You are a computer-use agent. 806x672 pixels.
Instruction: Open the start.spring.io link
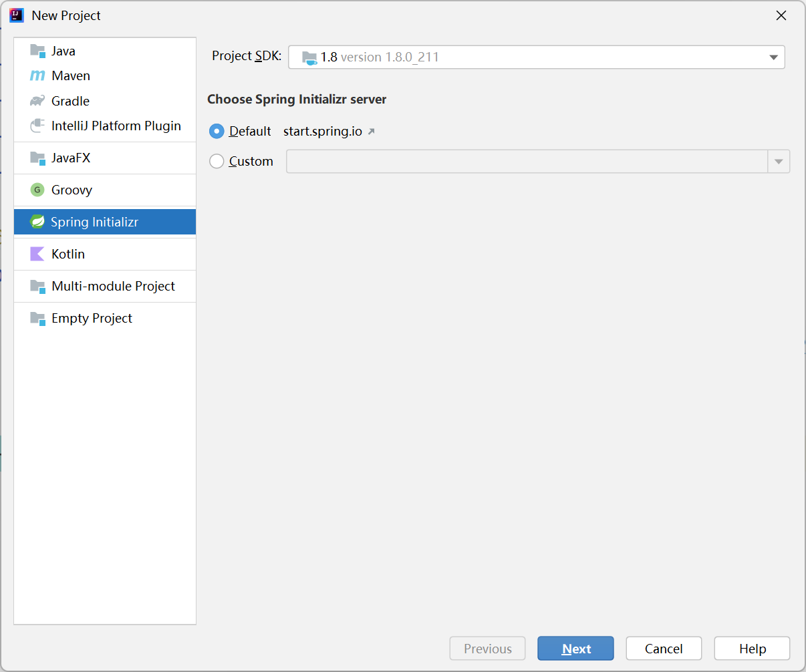323,132
